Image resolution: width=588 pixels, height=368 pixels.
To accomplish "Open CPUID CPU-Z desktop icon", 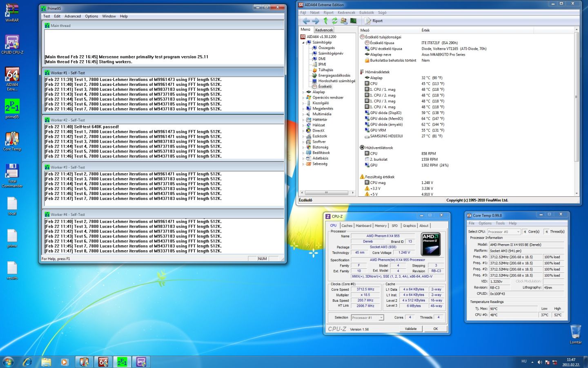I will (12, 44).
